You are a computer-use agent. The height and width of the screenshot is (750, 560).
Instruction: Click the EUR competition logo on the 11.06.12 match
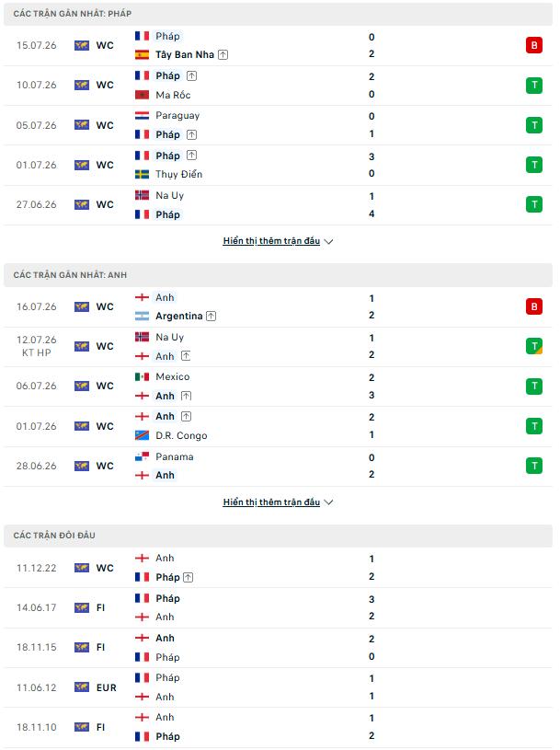tap(82, 687)
